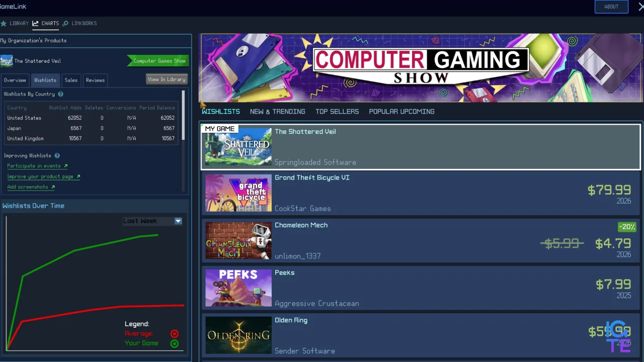This screenshot has width=644, height=362.
Task: Click the Grand Theft Bicycle VI thumbnail
Action: tap(238, 193)
